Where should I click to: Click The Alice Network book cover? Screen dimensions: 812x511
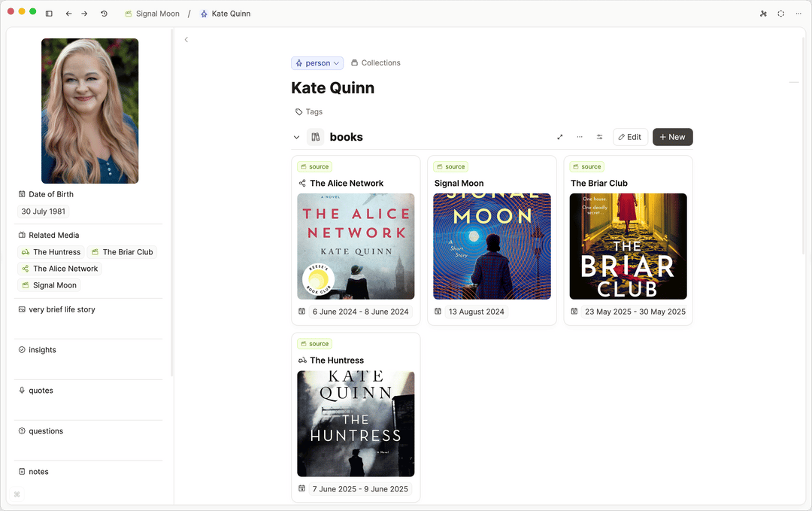[x=356, y=246]
